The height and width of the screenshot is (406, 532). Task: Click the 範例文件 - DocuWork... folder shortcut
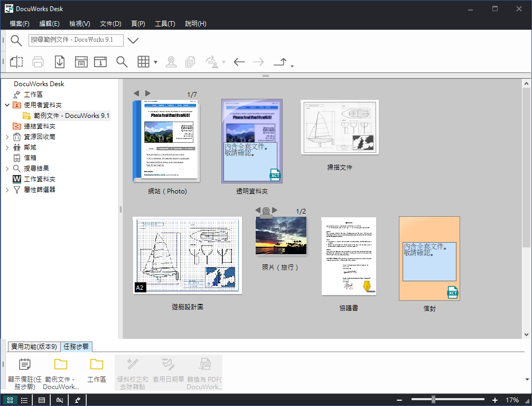coord(61,374)
